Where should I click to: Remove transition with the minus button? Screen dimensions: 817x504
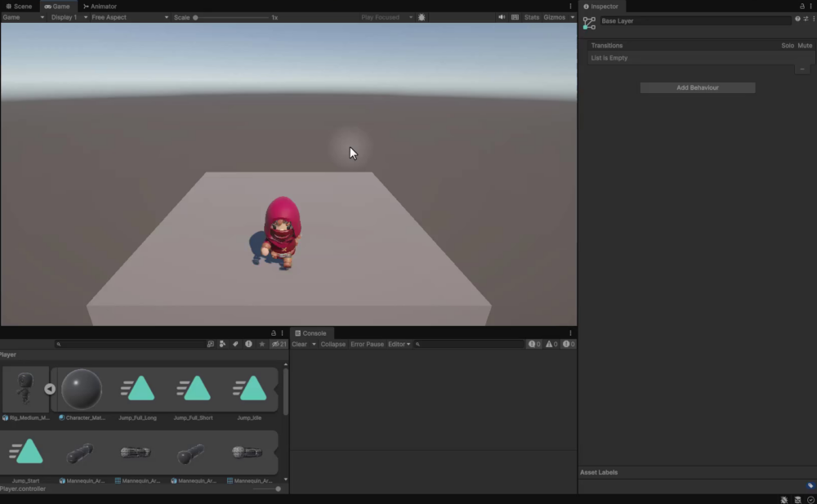802,69
